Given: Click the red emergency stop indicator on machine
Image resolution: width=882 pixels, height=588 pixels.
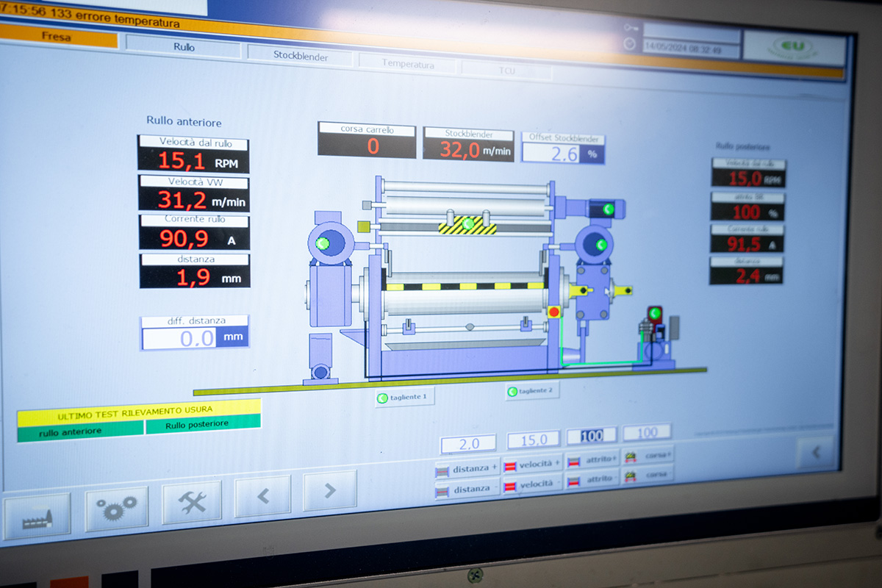Looking at the screenshot, I should point(554,312).
